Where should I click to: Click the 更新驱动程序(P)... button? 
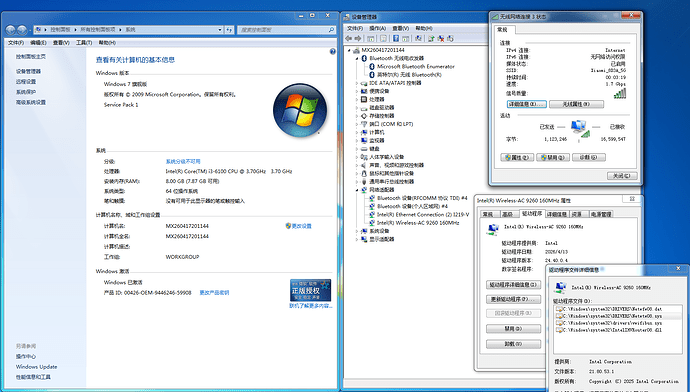pos(514,299)
